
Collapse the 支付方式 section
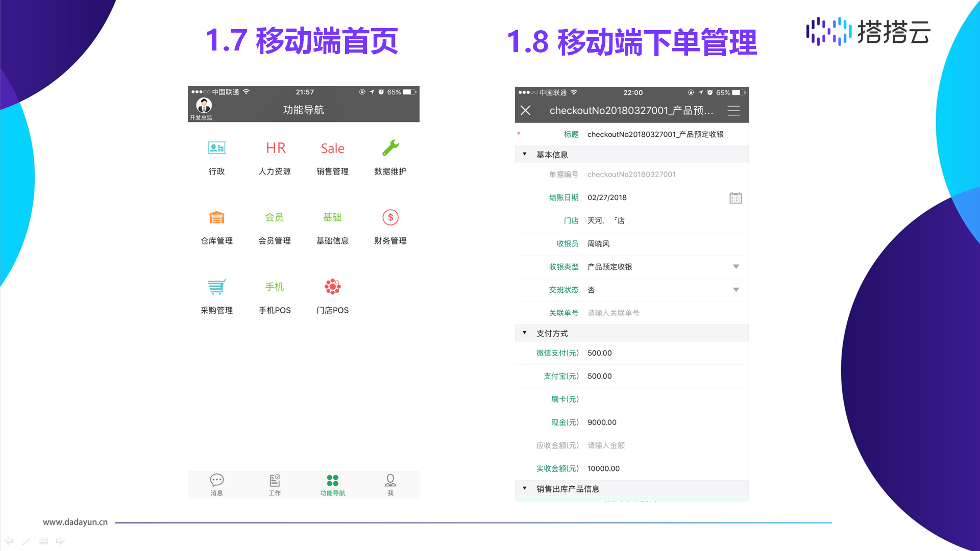click(525, 333)
